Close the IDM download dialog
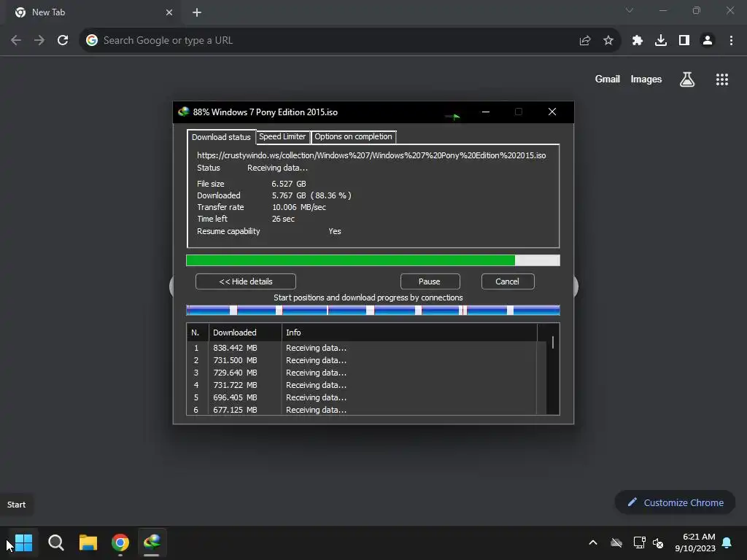Image resolution: width=747 pixels, height=560 pixels. point(552,112)
